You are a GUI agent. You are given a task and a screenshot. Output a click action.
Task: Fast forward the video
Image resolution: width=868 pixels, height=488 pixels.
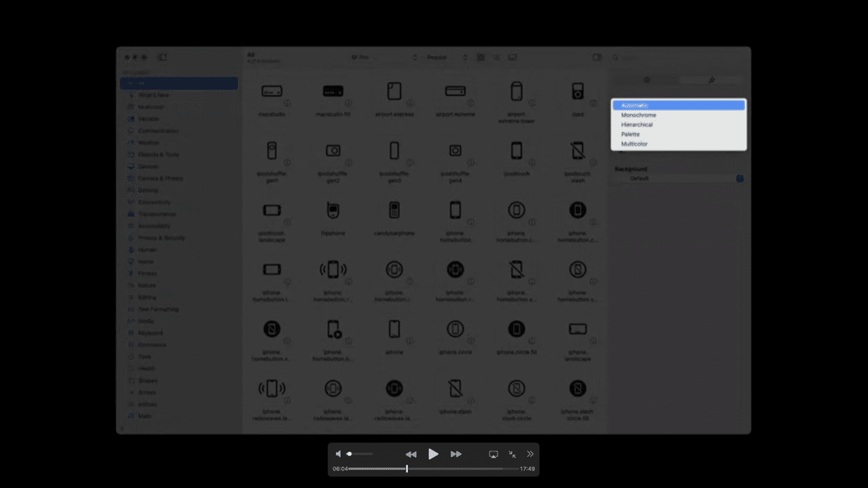tap(456, 454)
